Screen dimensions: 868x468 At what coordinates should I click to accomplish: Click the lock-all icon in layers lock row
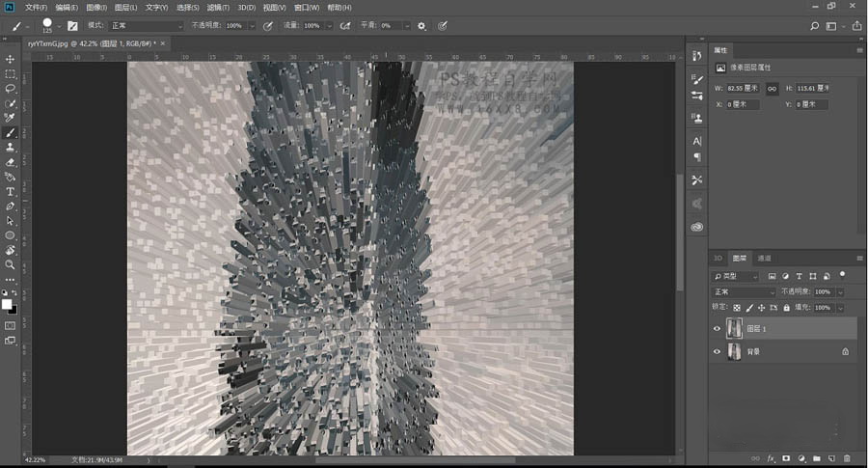coord(786,307)
